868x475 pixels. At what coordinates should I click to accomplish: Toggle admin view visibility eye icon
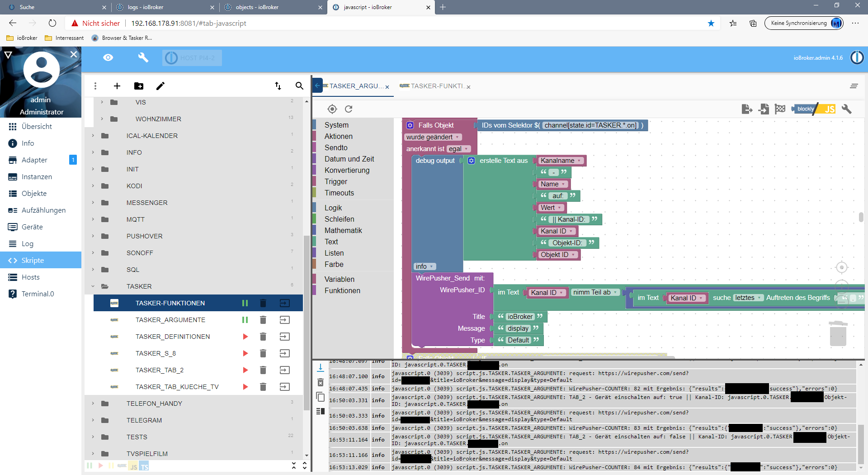108,57
